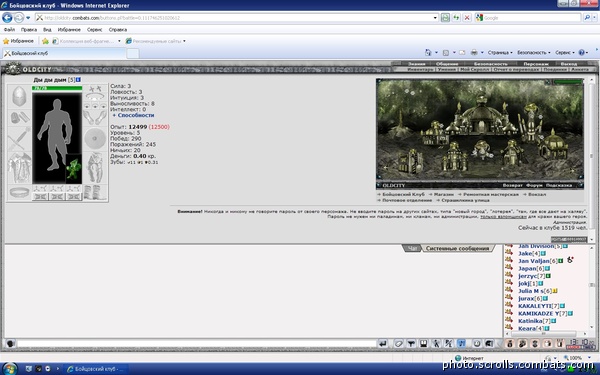Toggle the blue highlighted chat toolbar button
The image size is (600, 375).
point(461,344)
